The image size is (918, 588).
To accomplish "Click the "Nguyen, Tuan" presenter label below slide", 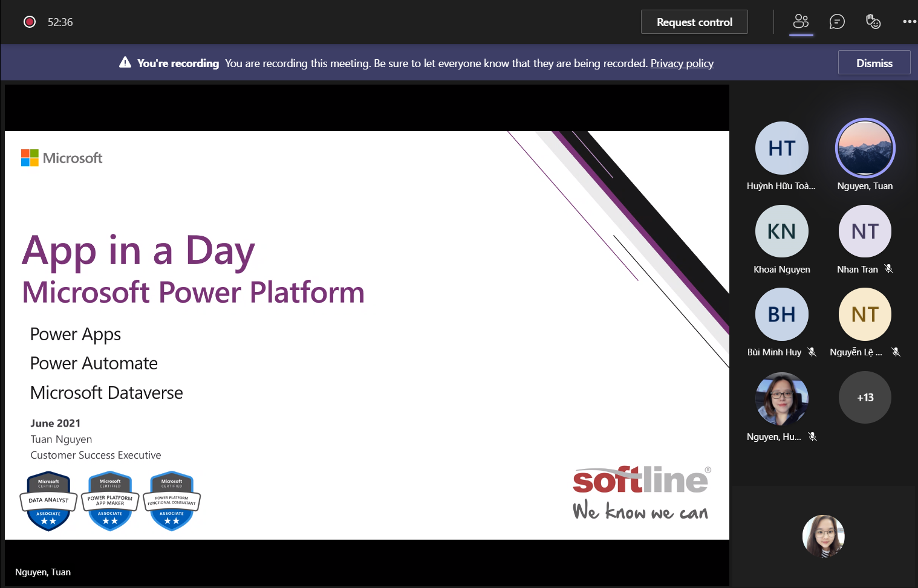I will [43, 572].
